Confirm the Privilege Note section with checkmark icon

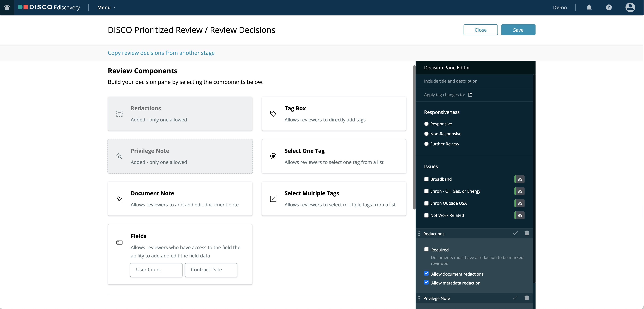point(515,298)
